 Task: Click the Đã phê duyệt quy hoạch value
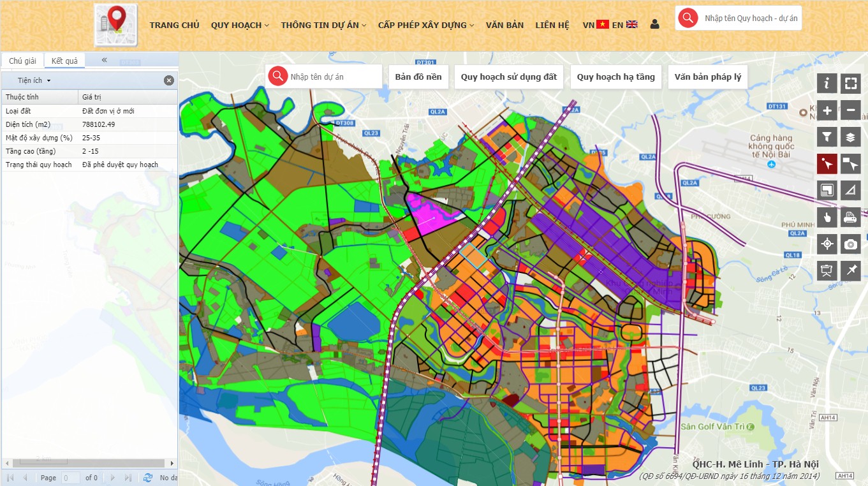coord(120,165)
